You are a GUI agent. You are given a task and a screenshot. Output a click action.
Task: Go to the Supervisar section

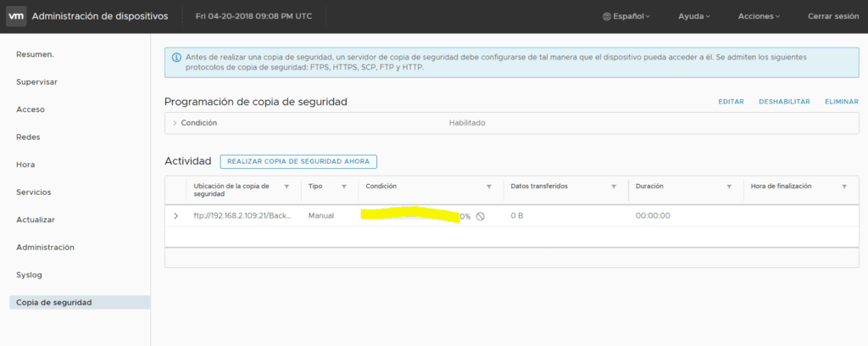pos(37,82)
